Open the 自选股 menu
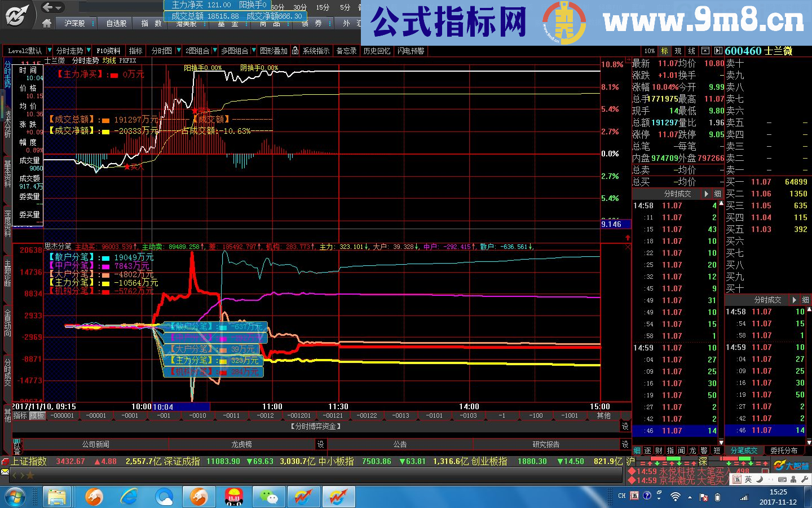Viewport: 812px width, 508px height. coord(116,23)
